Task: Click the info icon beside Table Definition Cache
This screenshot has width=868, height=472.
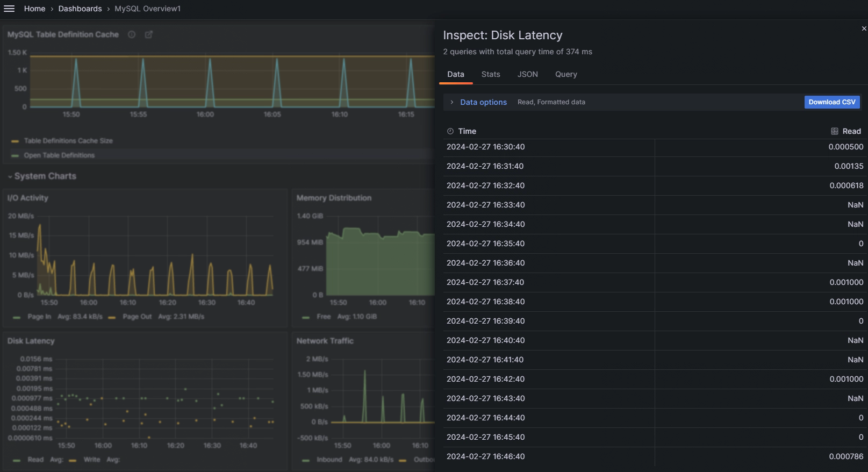Action: pos(132,34)
